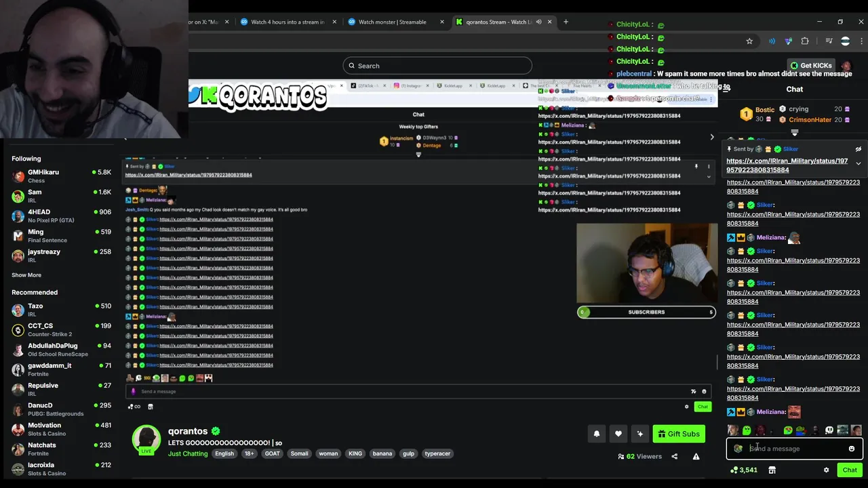Click the 3,541 channel points balance
Image resolution: width=868 pixels, height=488 pixels.
[x=743, y=470]
